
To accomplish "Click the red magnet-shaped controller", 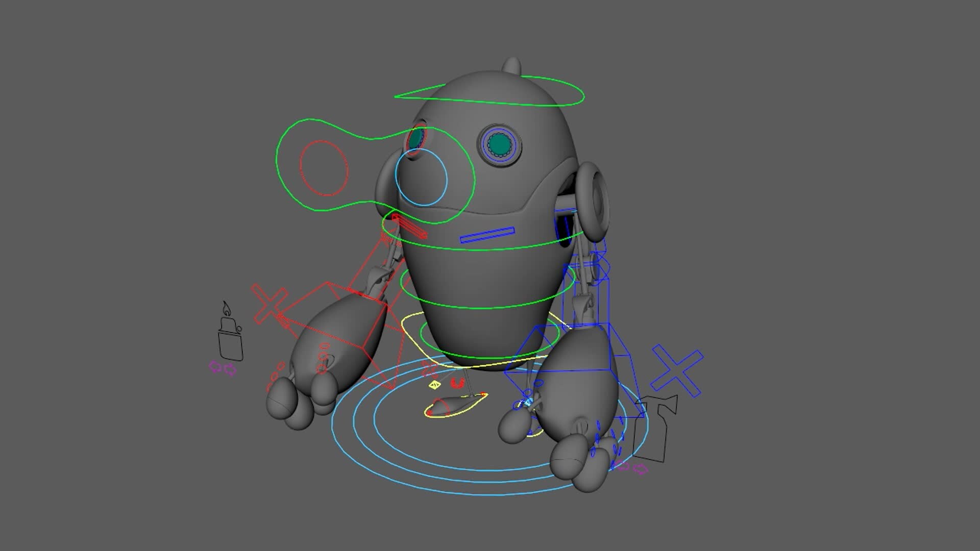I will click(457, 383).
